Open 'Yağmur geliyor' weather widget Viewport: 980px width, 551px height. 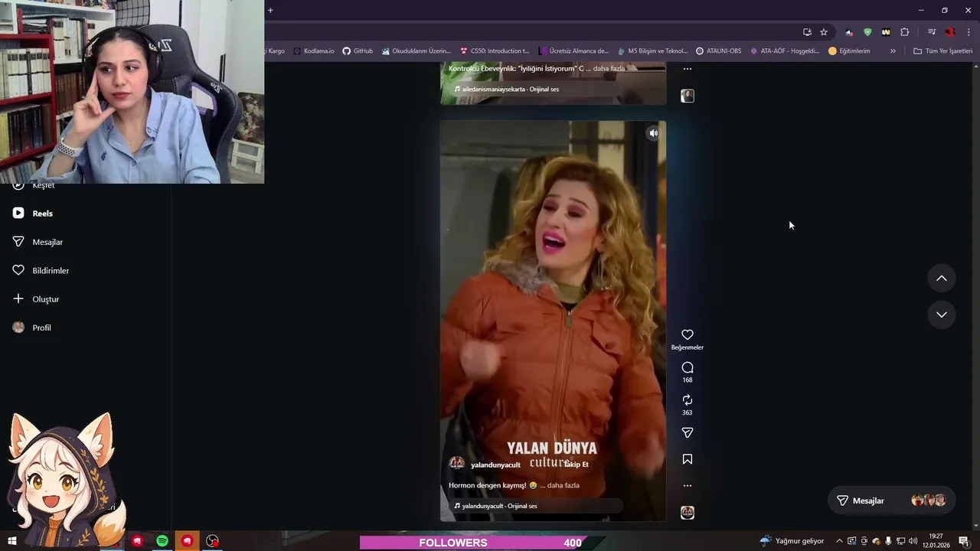coord(792,541)
